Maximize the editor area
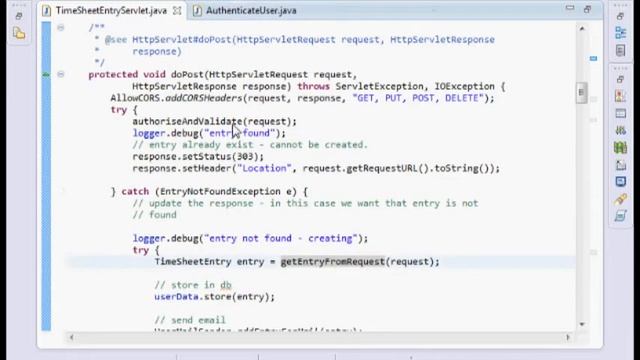640x360 pixels. (x=587, y=9)
